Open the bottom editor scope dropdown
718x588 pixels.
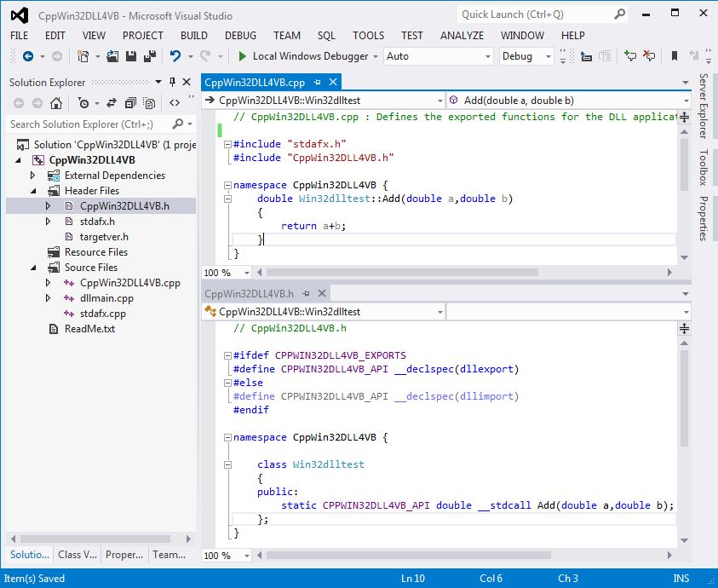[324, 312]
